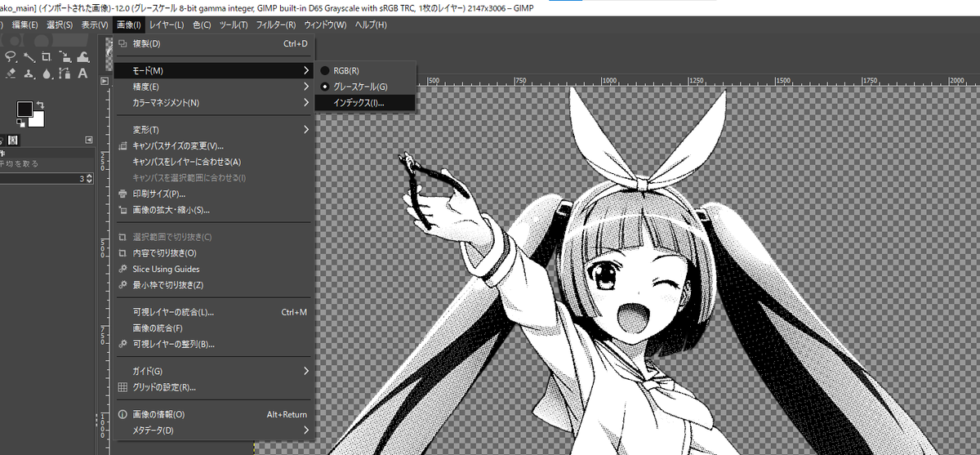The width and height of the screenshot is (980, 455).
Task: Open the background color white swatch
Action: click(36, 119)
